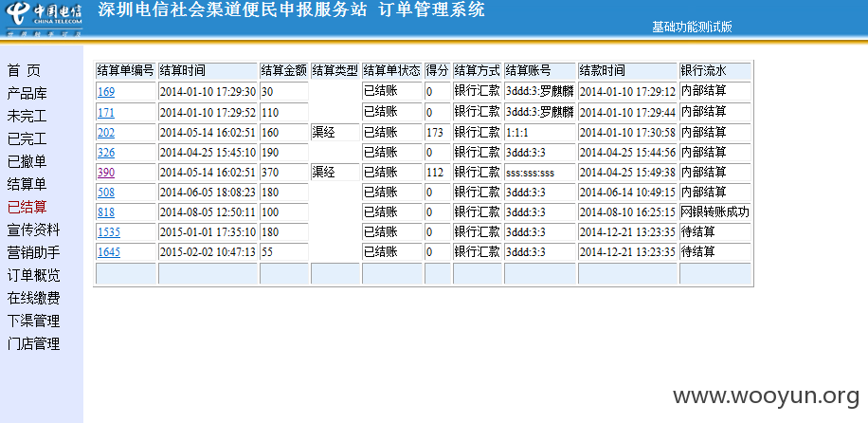Open the 结算单 section
868x423 pixels.
(27, 184)
